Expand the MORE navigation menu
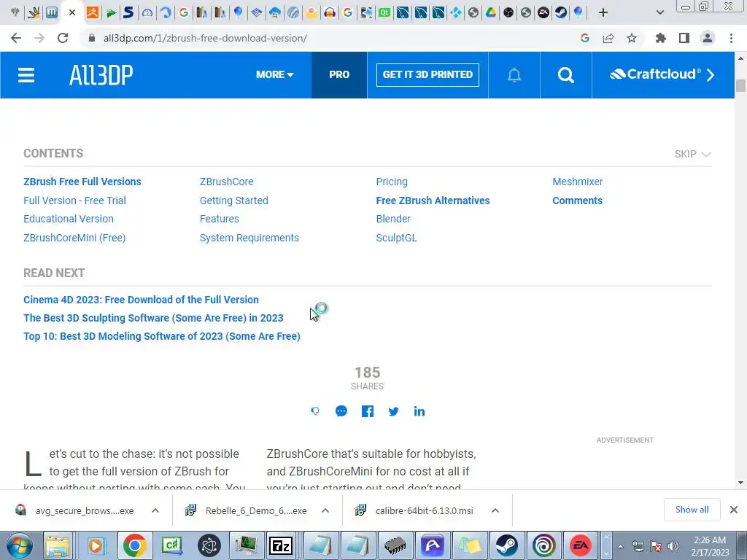747x560 pixels. tap(275, 75)
